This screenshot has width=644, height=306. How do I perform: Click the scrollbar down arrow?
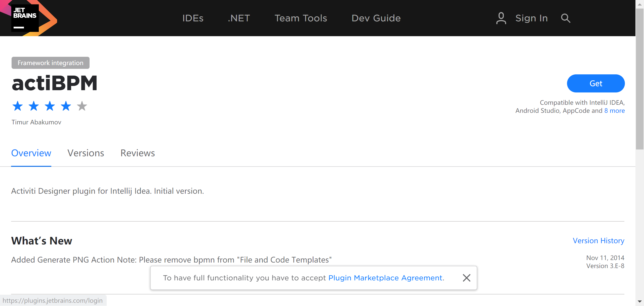coord(640,301)
